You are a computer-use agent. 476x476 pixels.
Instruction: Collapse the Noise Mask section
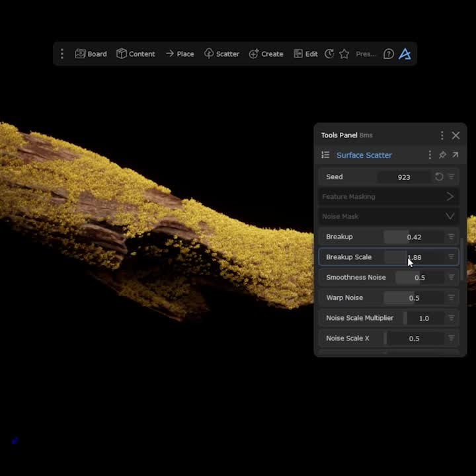pos(450,216)
